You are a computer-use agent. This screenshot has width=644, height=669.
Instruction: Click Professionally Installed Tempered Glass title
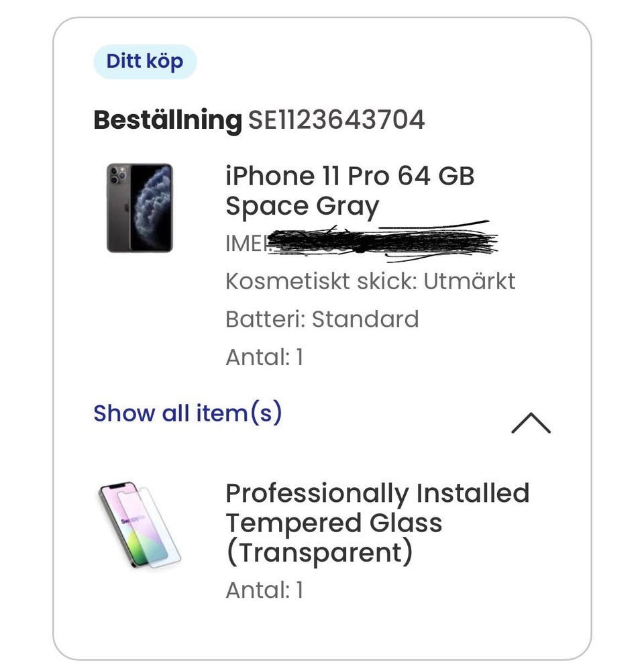point(377,508)
